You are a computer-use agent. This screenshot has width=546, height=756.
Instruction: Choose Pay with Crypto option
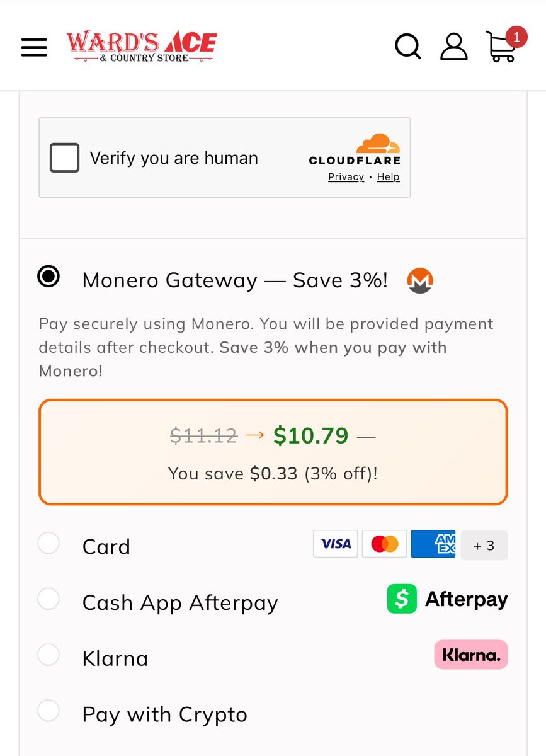pos(48,711)
